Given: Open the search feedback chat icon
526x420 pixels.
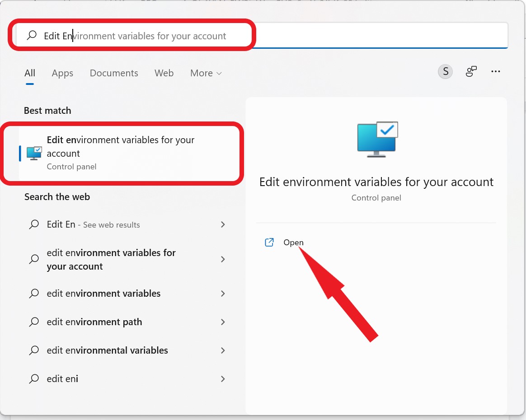Looking at the screenshot, I should 471,71.
